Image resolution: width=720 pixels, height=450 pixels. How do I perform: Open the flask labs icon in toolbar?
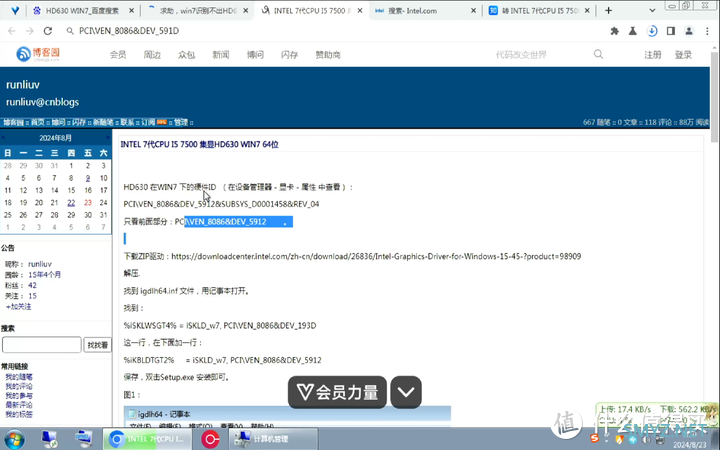(633, 31)
